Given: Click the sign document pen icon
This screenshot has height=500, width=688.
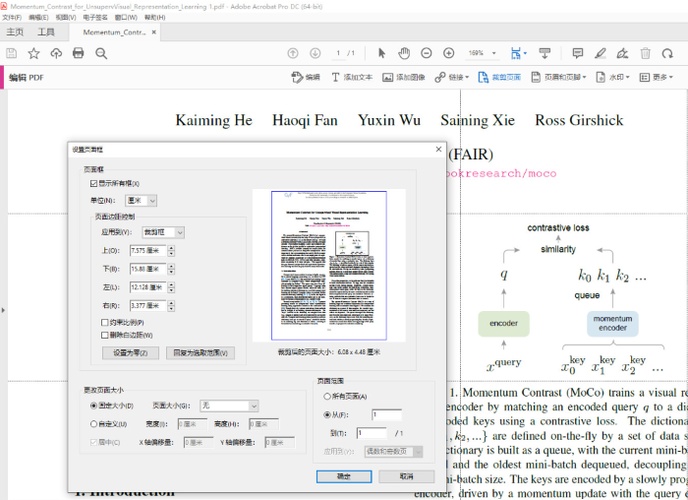Looking at the screenshot, I should tap(622, 54).
